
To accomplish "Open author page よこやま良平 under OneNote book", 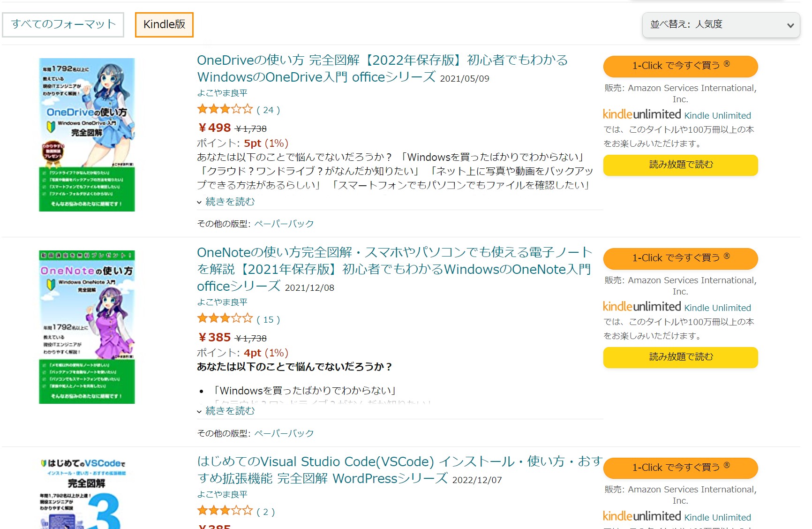I will click(x=224, y=302).
